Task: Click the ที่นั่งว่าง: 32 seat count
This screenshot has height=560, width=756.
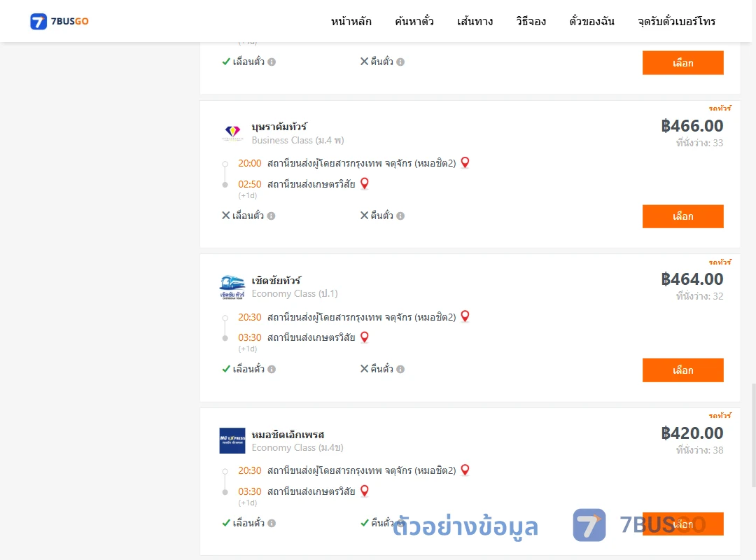Action: click(x=699, y=296)
